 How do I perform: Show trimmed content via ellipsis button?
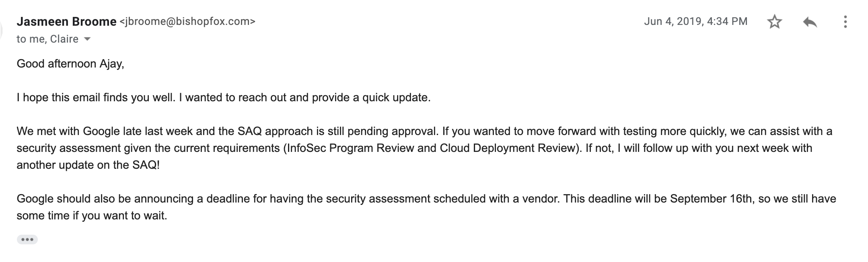click(x=27, y=239)
